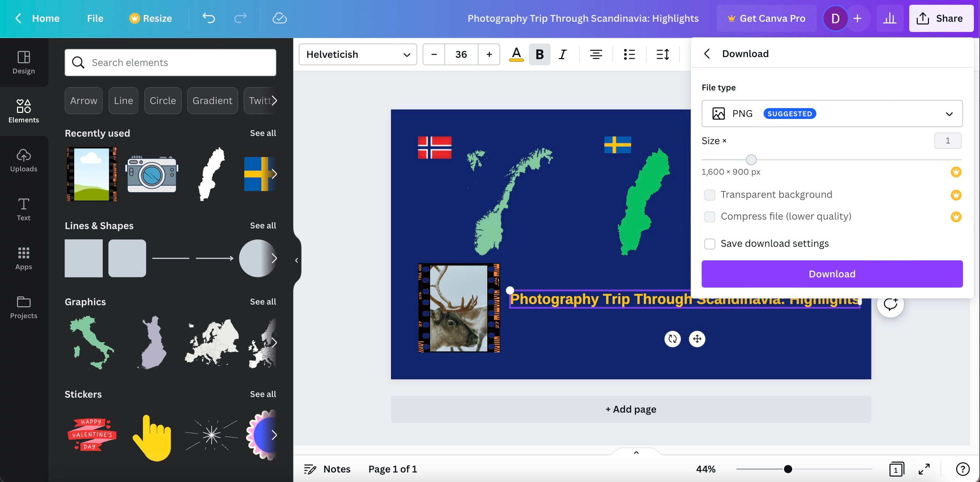980x482 pixels.
Task: Open the text color picker
Action: (x=516, y=54)
